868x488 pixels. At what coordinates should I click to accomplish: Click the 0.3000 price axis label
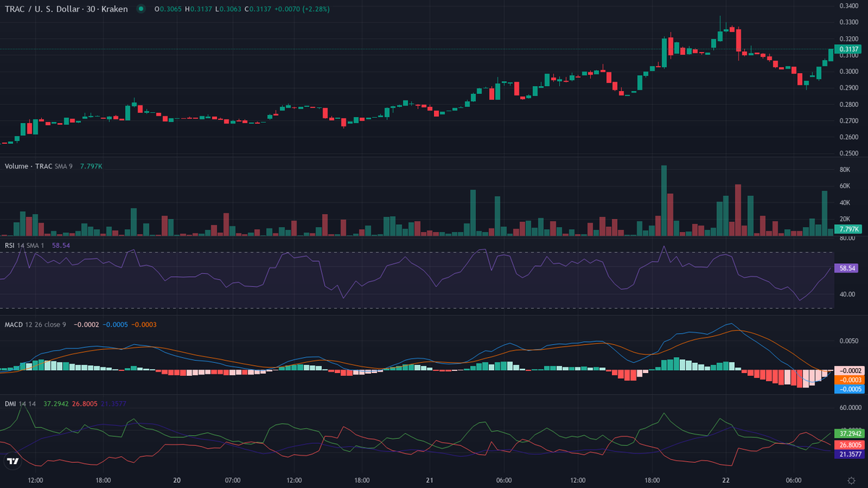tap(848, 72)
